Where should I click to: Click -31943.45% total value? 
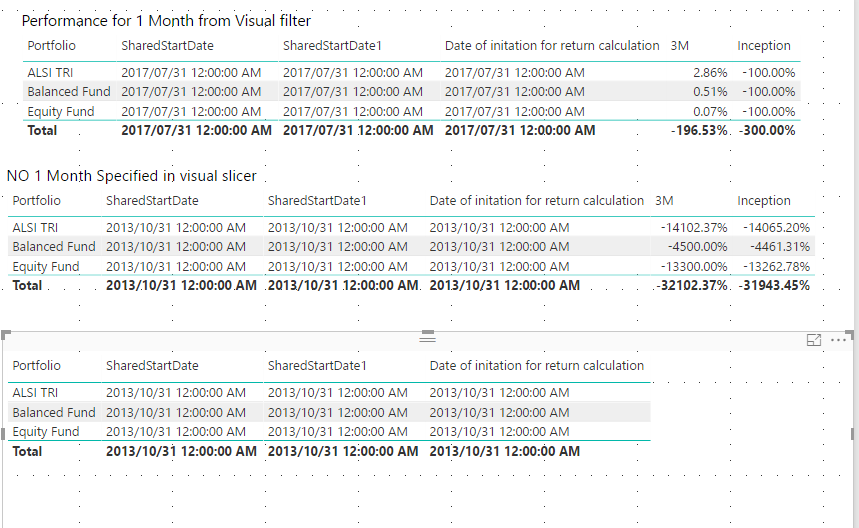774,285
